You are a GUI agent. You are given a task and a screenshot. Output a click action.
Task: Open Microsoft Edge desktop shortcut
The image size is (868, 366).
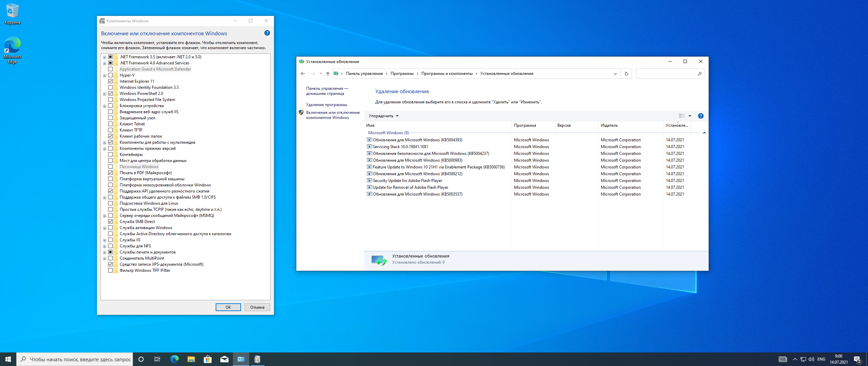[x=12, y=50]
